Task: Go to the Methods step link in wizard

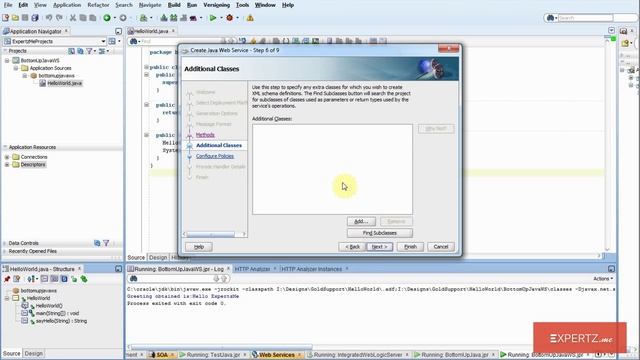Action: [x=205, y=135]
